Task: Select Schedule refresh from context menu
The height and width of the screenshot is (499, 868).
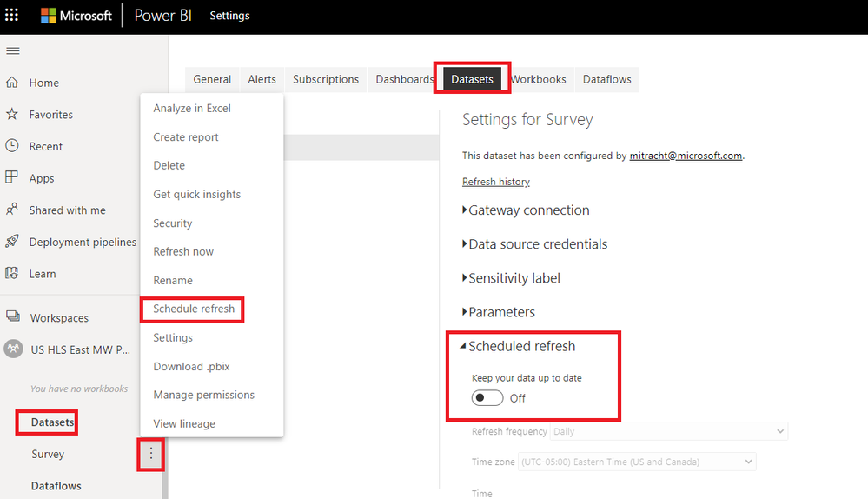Action: click(x=194, y=309)
